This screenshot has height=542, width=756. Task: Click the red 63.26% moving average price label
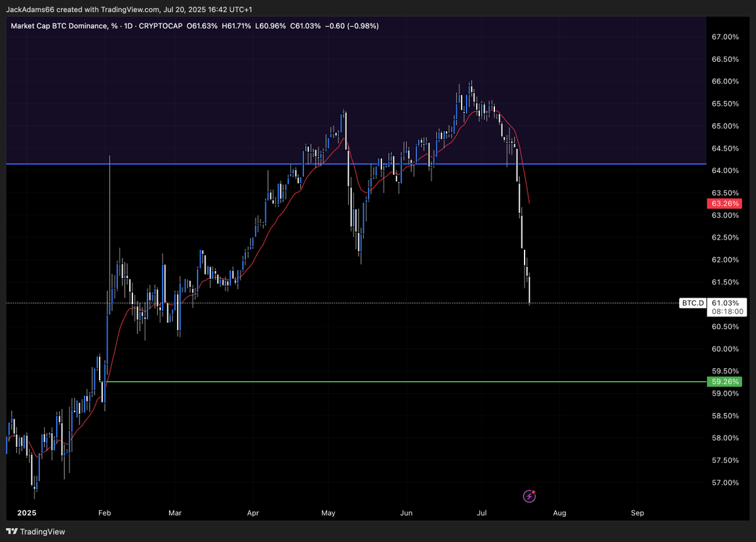coord(724,204)
